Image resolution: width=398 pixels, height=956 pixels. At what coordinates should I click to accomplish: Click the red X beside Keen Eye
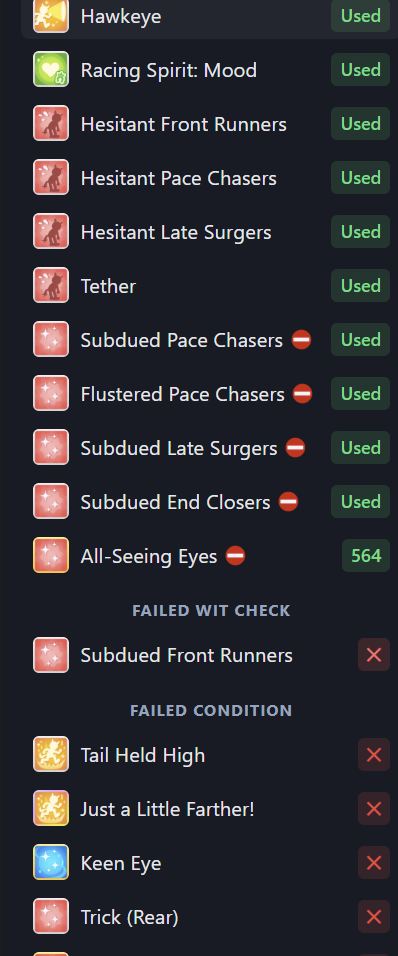374,863
